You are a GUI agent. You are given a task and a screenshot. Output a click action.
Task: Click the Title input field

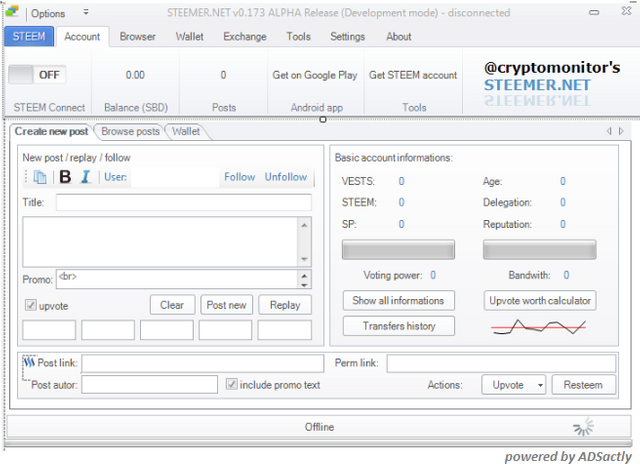(x=184, y=202)
